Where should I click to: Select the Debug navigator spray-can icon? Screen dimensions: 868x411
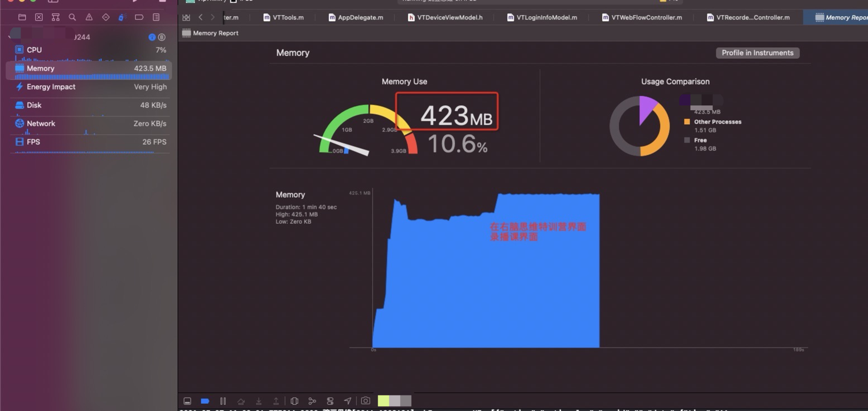click(122, 17)
